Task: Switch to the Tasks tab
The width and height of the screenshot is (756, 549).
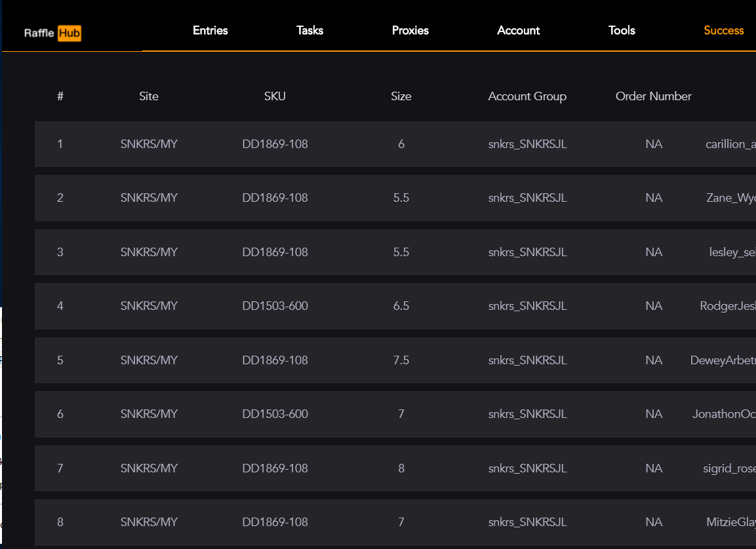Action: (309, 30)
